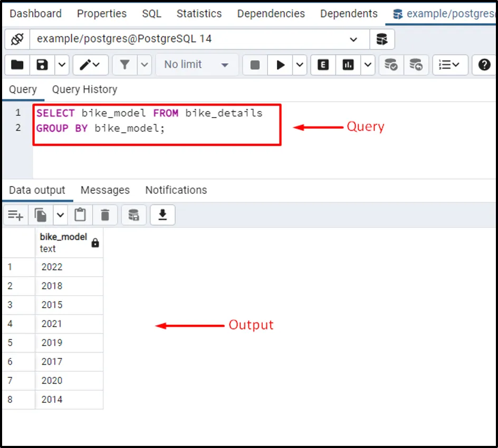
Task: Click the Stop query square button
Action: pyautogui.click(x=255, y=65)
